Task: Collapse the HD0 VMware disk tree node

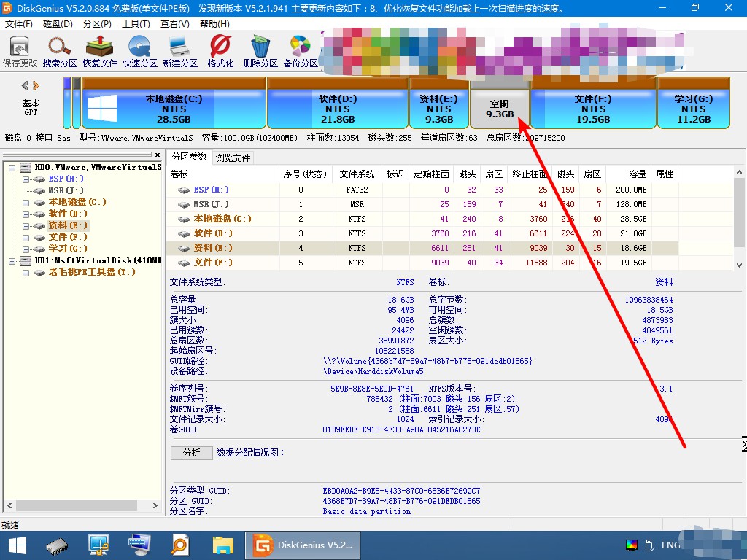Action: (12, 168)
